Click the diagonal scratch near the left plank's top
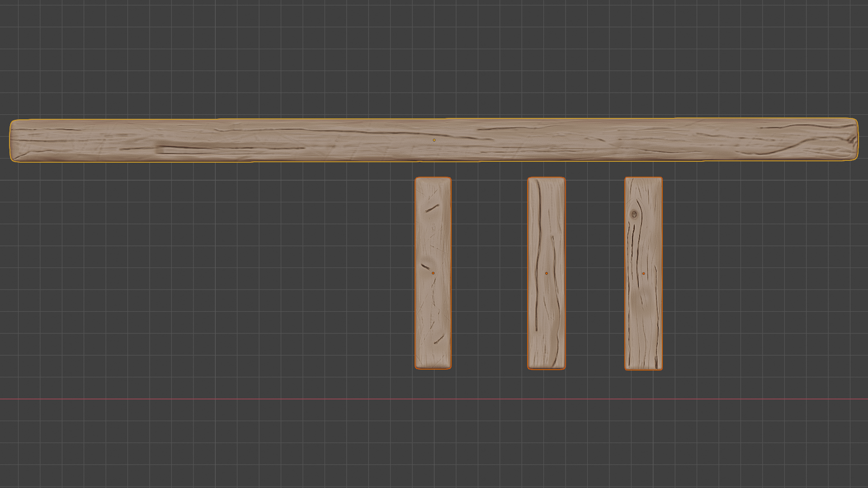The image size is (868, 488). click(x=432, y=208)
